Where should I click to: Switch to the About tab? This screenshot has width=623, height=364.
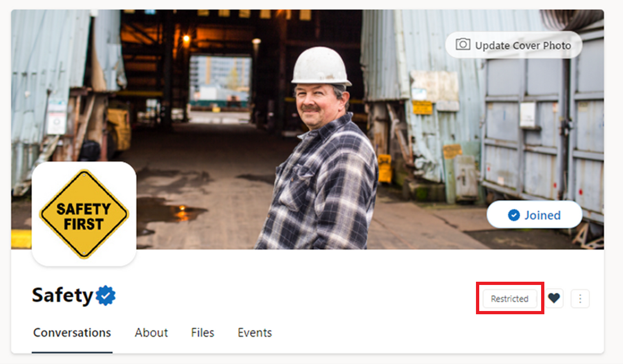point(151,333)
